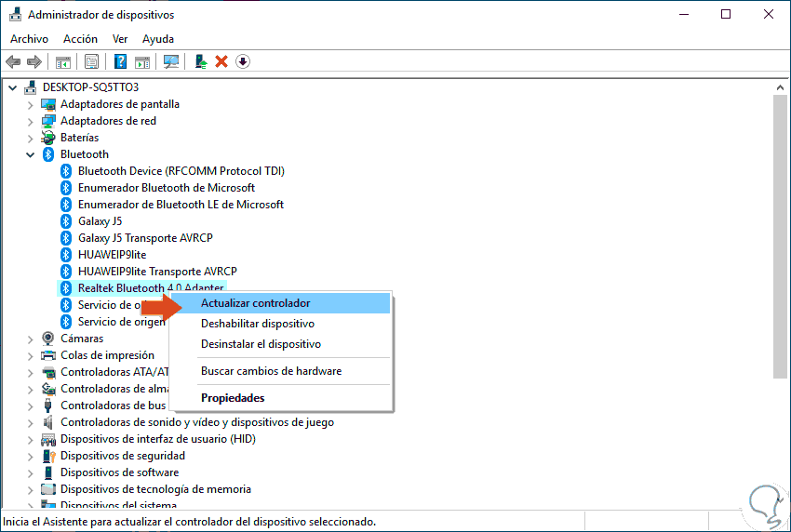This screenshot has width=791, height=532.
Task: Click the Cámaras webcam icon
Action: click(47, 339)
